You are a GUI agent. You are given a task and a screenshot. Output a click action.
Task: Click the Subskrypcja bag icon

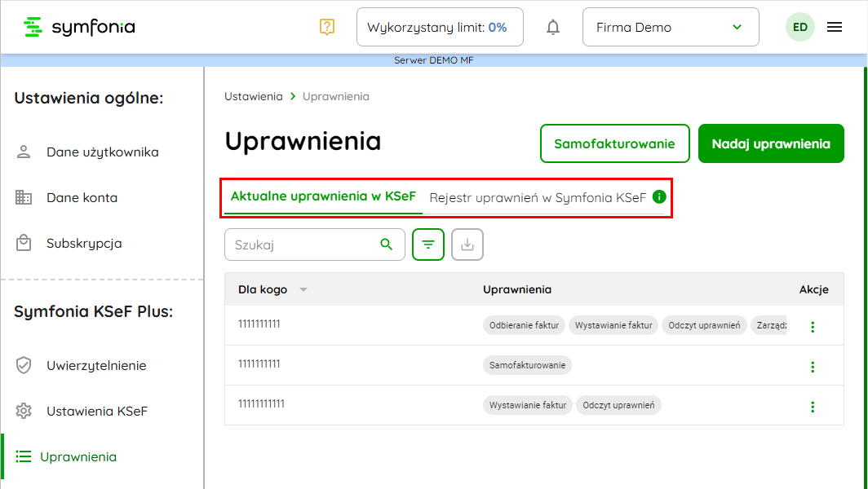coord(23,243)
